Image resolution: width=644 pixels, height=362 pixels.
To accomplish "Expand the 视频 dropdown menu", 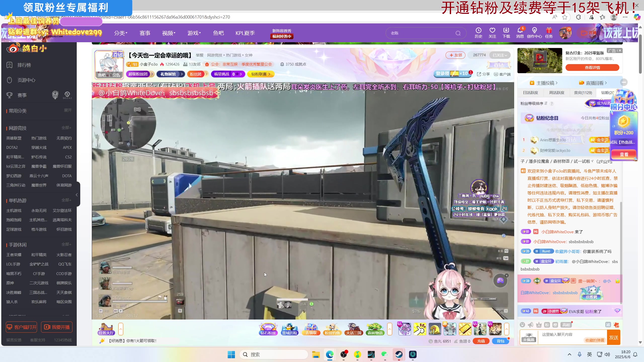I will click(x=169, y=33).
